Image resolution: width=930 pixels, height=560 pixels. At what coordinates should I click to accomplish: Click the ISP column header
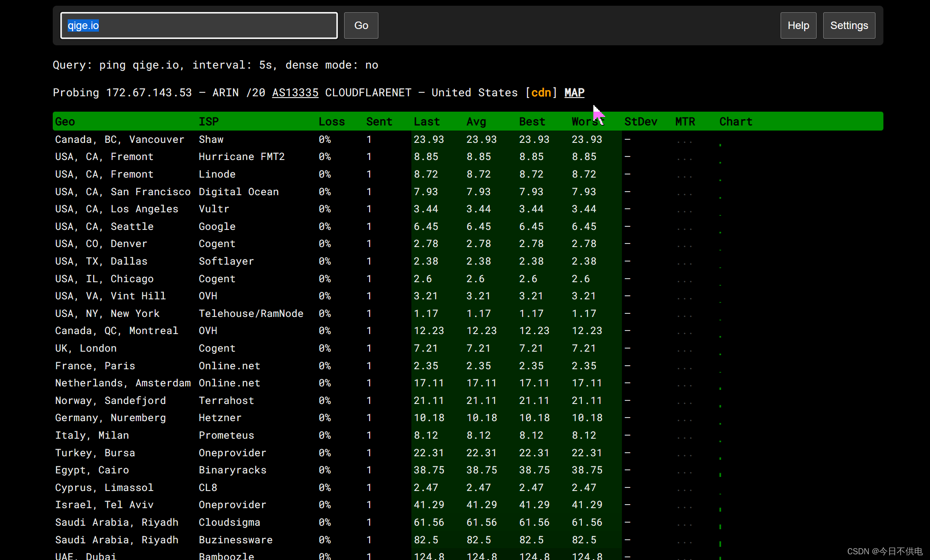208,122
